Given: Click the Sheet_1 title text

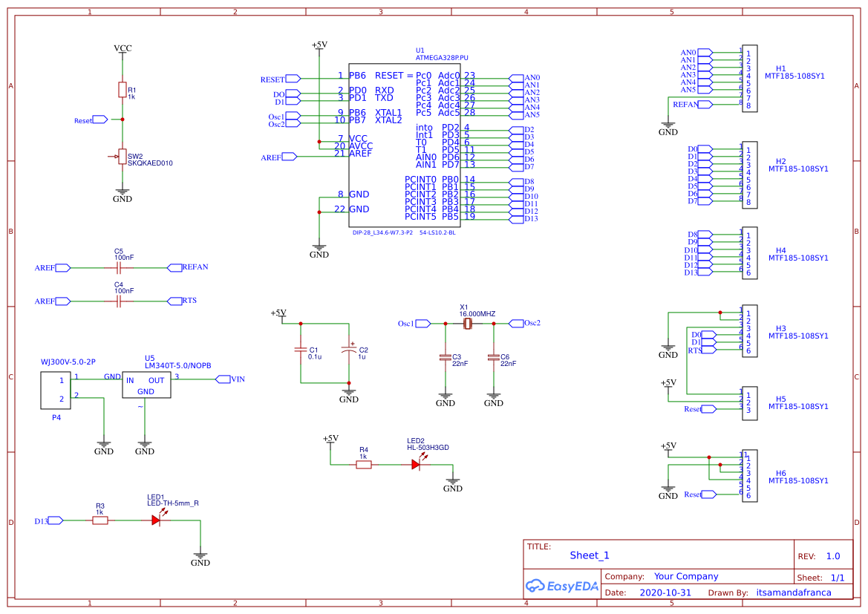Looking at the screenshot, I should coord(590,555).
